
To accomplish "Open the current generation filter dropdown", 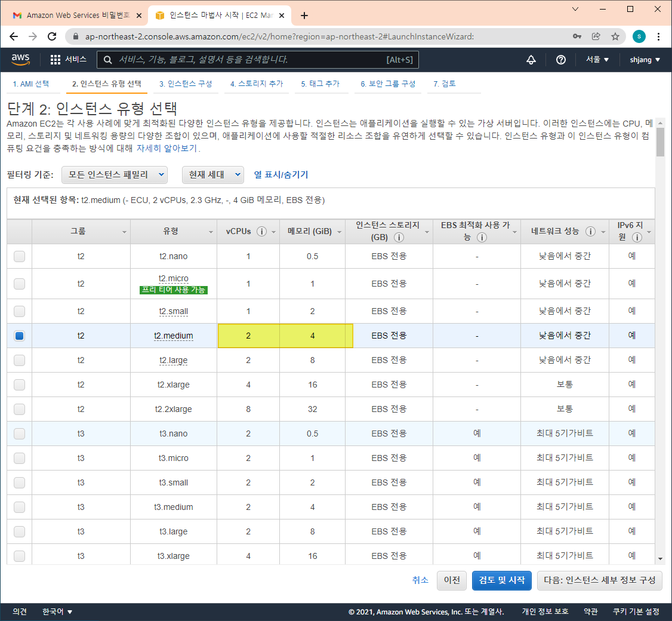I will [x=213, y=174].
